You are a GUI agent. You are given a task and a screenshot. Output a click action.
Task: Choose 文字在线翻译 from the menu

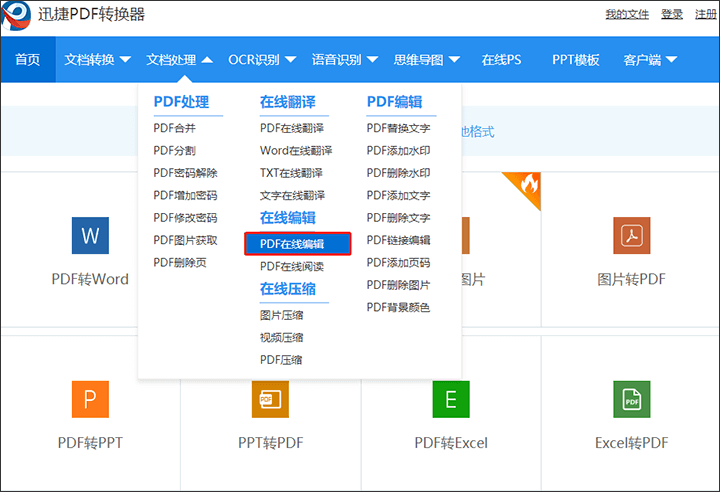[x=292, y=196]
